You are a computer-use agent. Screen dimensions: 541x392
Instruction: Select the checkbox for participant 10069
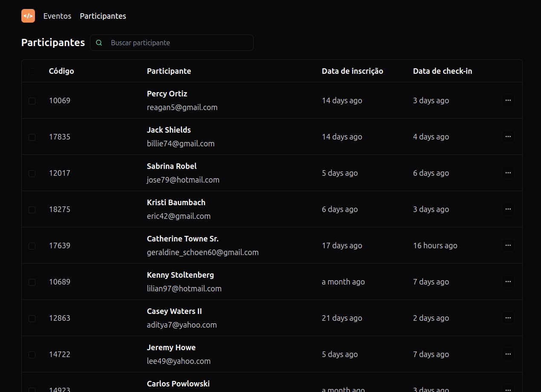(x=32, y=101)
